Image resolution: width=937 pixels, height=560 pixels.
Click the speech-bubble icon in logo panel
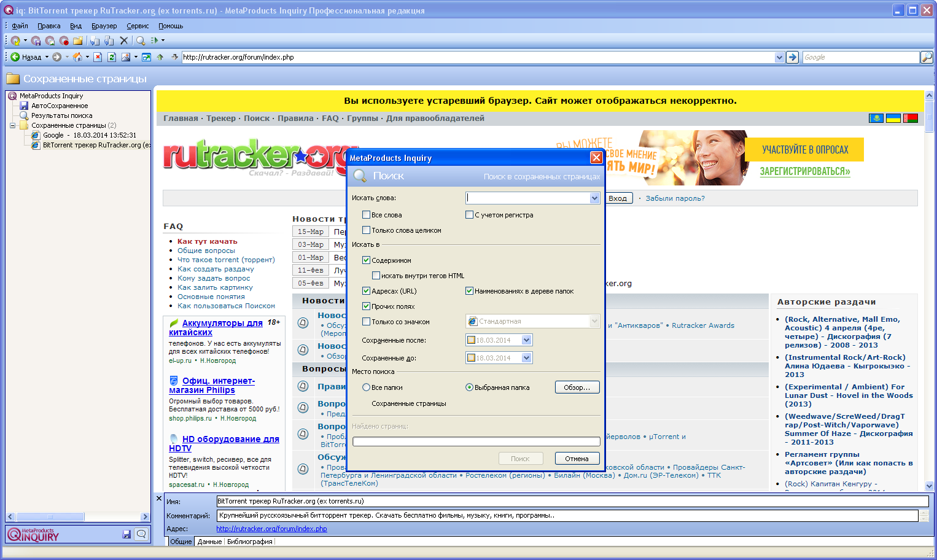tap(141, 534)
